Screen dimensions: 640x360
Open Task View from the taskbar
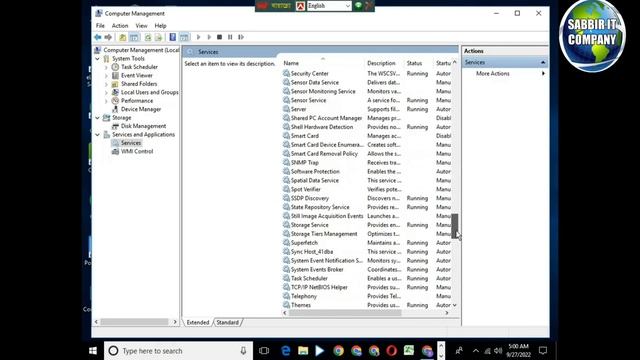point(264,351)
